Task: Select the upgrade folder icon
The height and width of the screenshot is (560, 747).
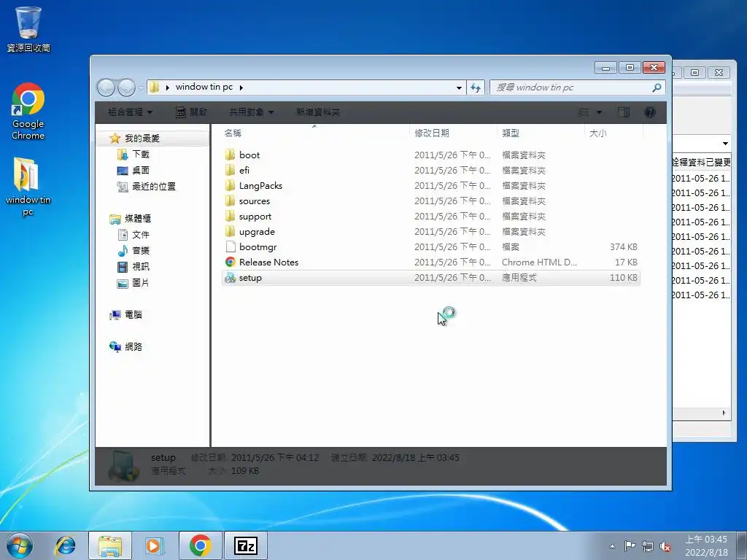Action: 230,231
